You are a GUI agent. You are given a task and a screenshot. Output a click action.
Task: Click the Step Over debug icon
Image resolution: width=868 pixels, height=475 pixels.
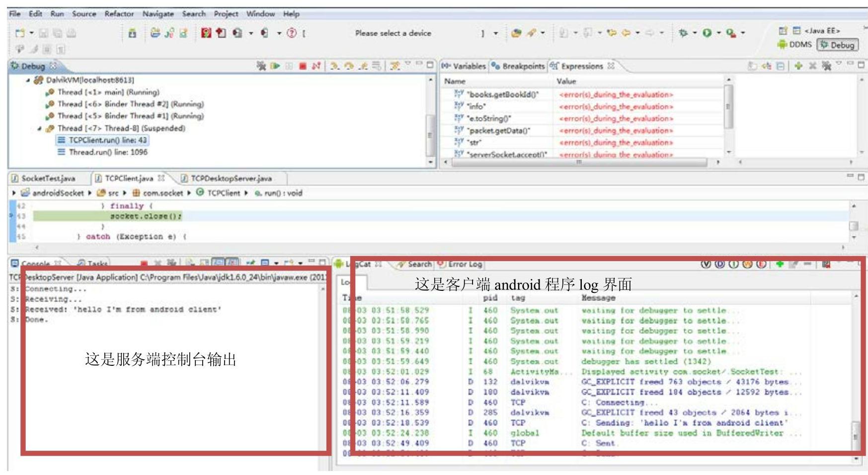click(x=349, y=66)
